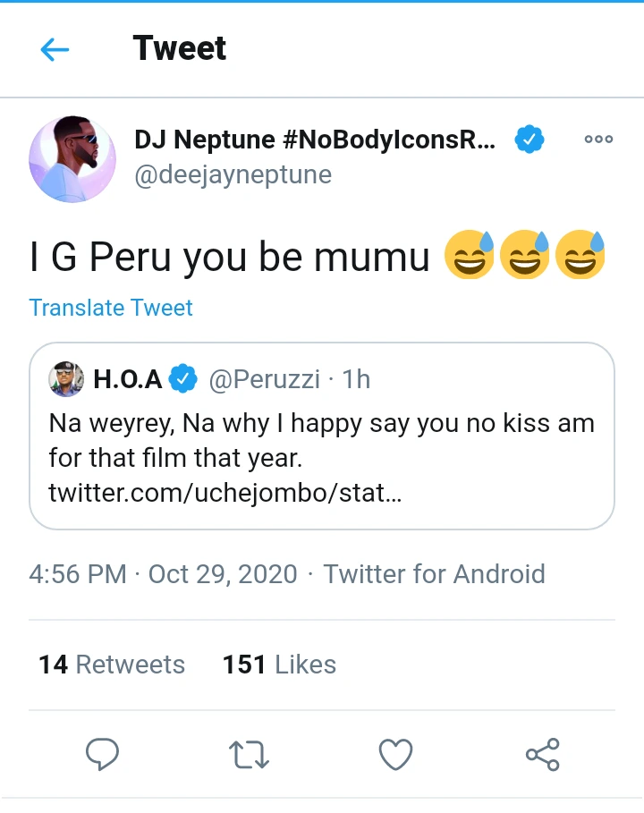Open H.O.A's small avatar in quoted tweet
The image size is (644, 813).
click(x=67, y=379)
